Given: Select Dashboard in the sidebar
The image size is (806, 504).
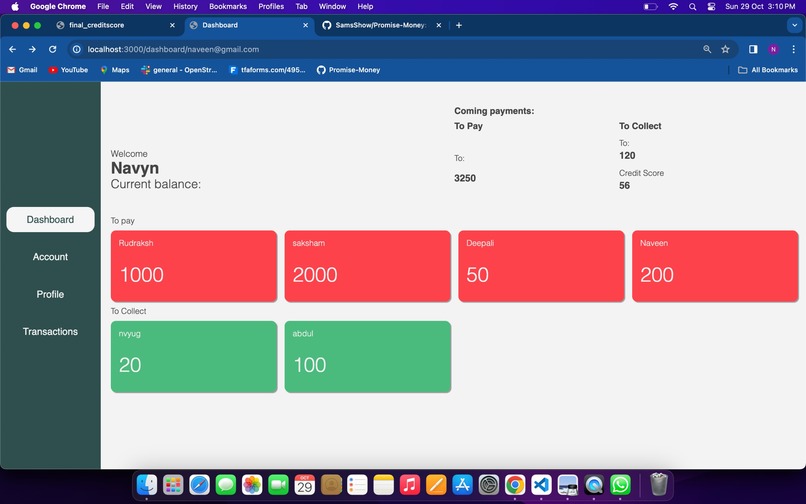Looking at the screenshot, I should click(x=50, y=220).
